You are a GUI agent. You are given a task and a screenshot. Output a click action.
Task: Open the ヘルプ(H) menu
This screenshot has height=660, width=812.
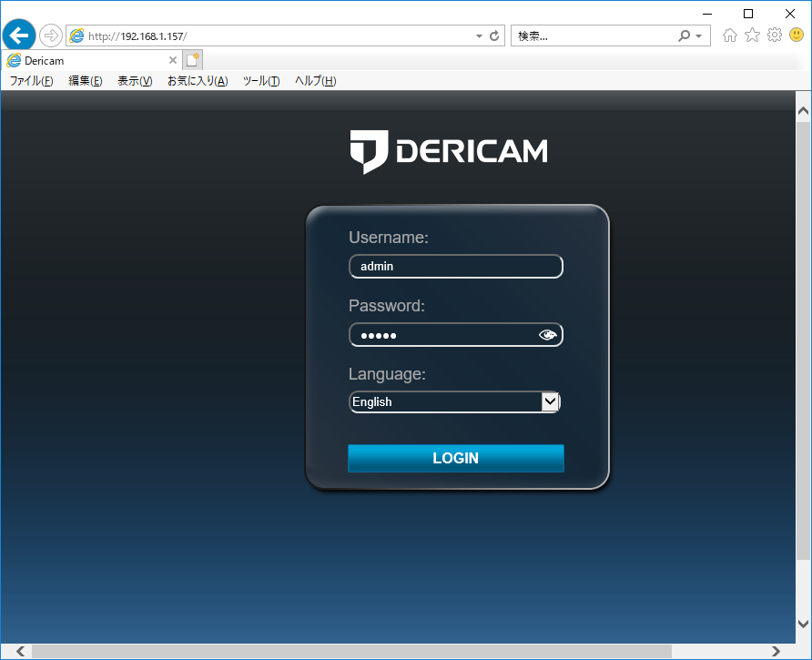click(x=315, y=81)
